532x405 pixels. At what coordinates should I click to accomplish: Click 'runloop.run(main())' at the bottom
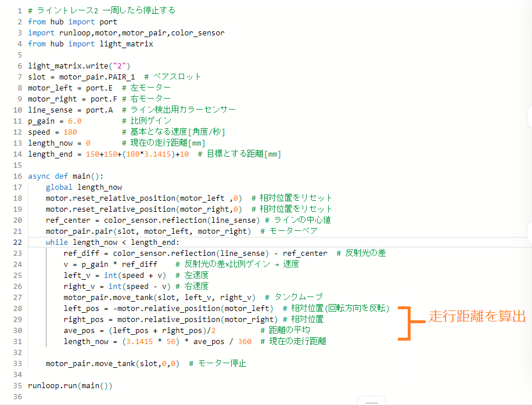(70, 385)
